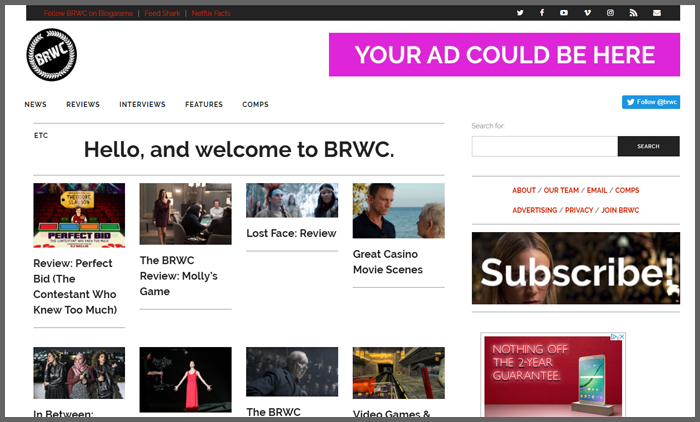The width and height of the screenshot is (700, 422).
Task: Open the Facebook icon in top bar
Action: point(542,13)
